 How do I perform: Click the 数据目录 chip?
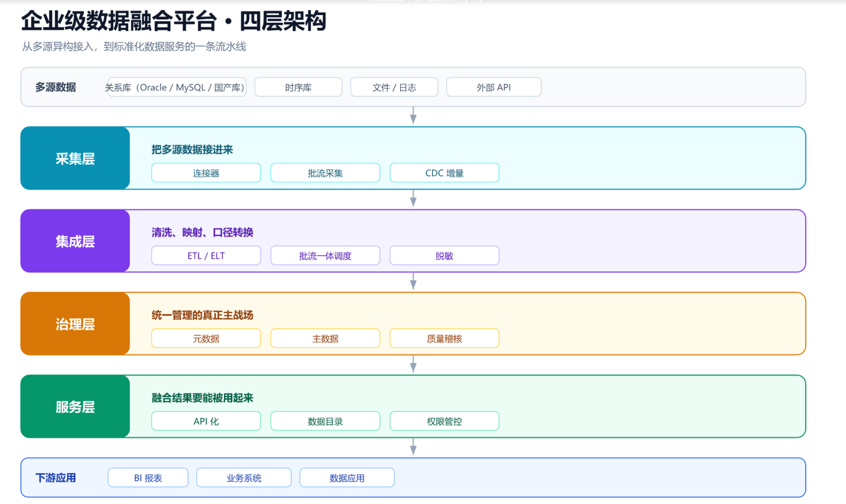325,421
